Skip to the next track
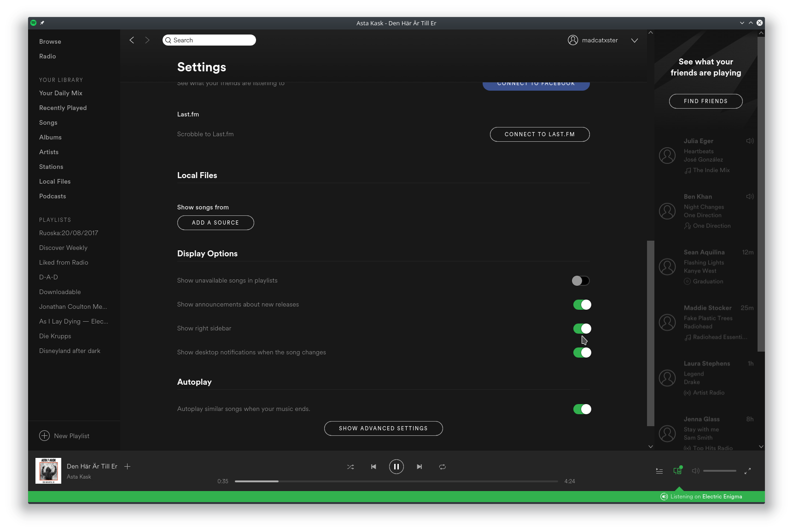 [x=420, y=467]
